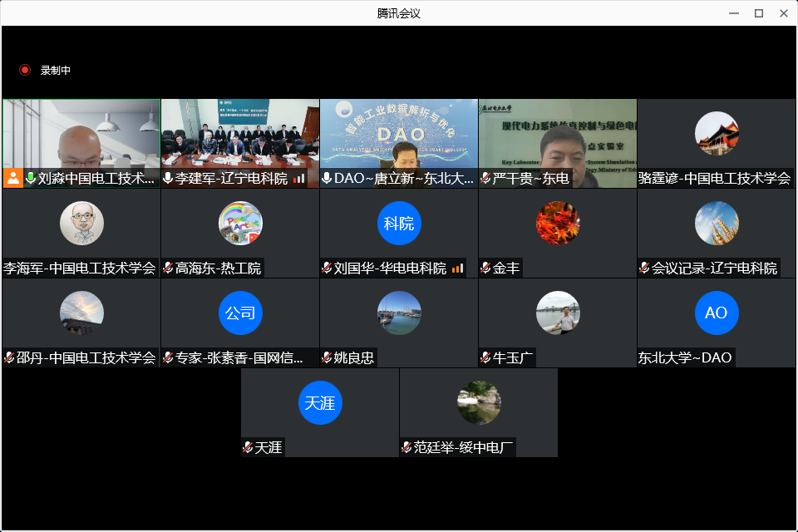798x532 pixels.
Task: Click the microphone icon beside DAO~唐立新
Action: click(327, 179)
